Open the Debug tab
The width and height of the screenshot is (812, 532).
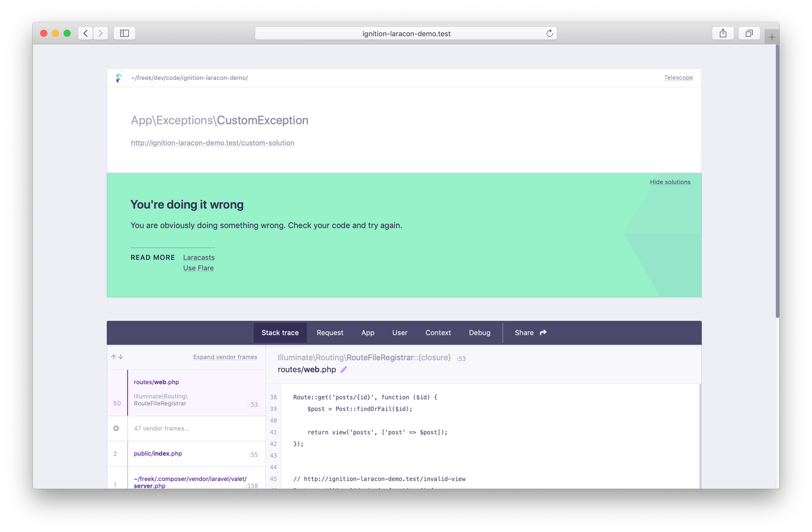(x=480, y=332)
